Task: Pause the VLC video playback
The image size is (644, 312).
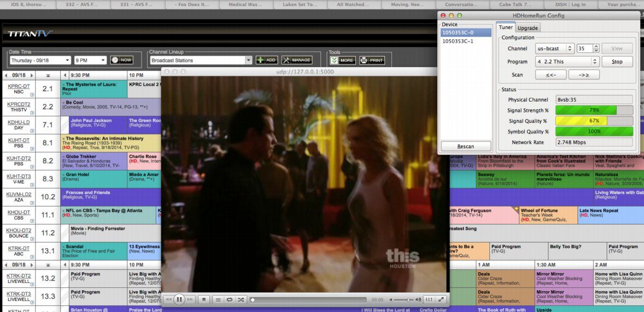Action: pos(179,299)
